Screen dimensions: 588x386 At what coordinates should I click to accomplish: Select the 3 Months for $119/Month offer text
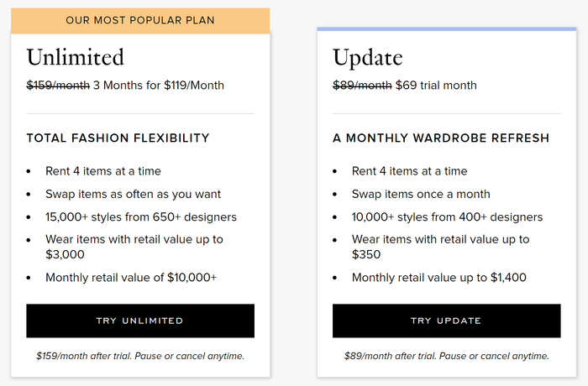(159, 85)
